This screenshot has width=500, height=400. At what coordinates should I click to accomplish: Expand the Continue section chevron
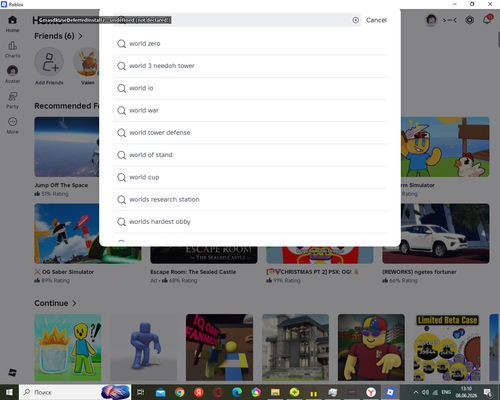74,303
